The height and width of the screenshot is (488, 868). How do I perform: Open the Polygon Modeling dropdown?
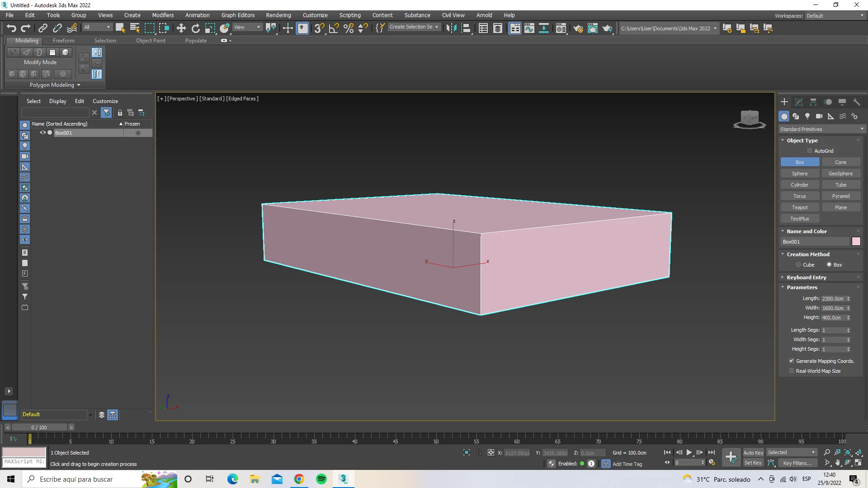[55, 85]
